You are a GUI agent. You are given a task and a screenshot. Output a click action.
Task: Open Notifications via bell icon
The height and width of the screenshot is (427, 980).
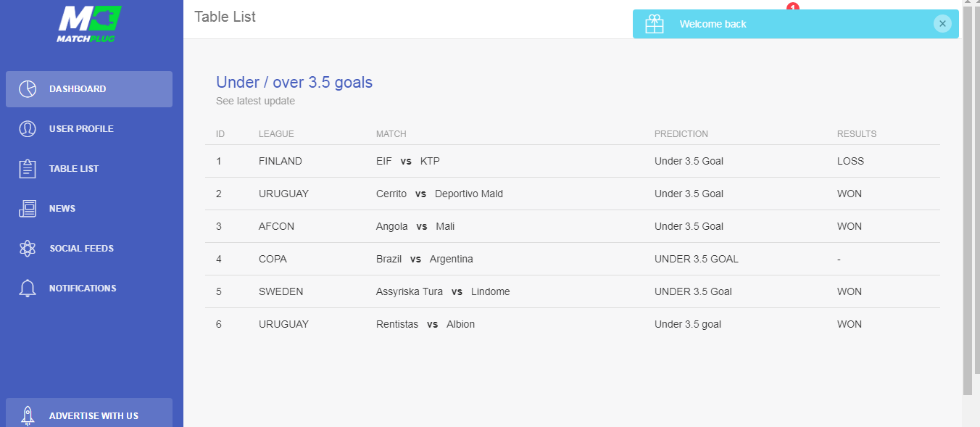28,289
